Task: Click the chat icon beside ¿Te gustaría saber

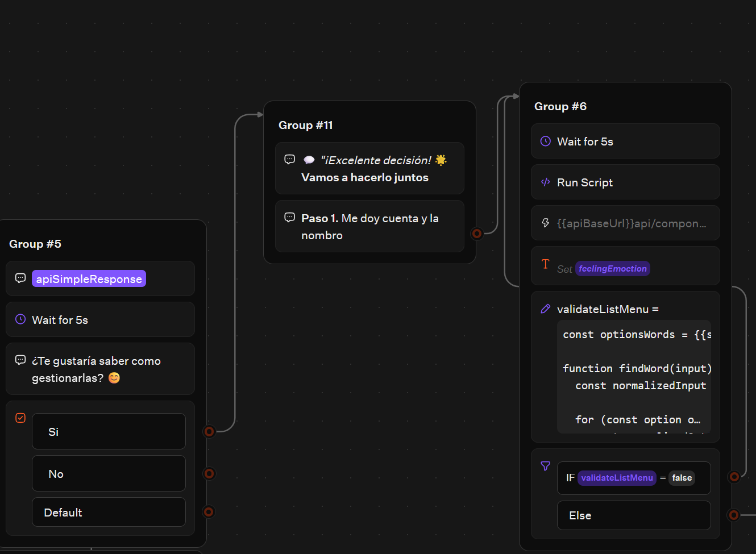Action: (x=20, y=360)
